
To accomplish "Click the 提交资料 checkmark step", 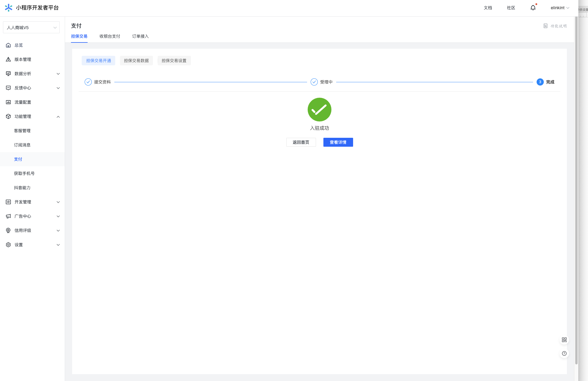I will coord(88,82).
